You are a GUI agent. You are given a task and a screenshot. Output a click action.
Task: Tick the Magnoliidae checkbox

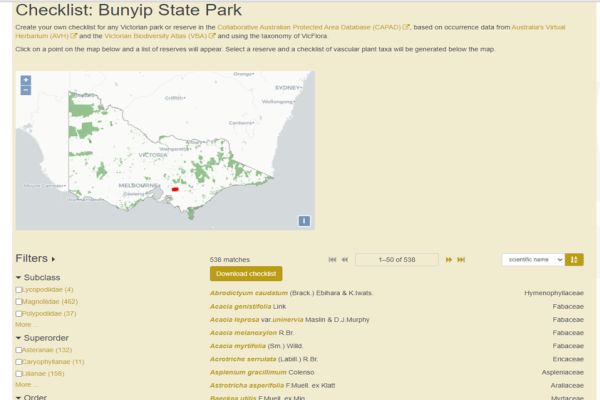(x=18, y=302)
